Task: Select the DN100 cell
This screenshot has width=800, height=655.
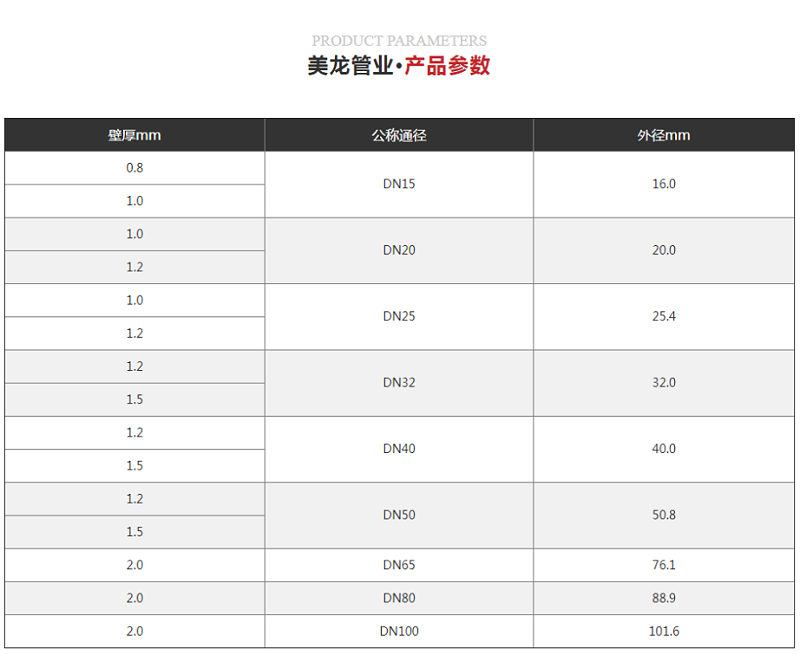Action: (398, 631)
